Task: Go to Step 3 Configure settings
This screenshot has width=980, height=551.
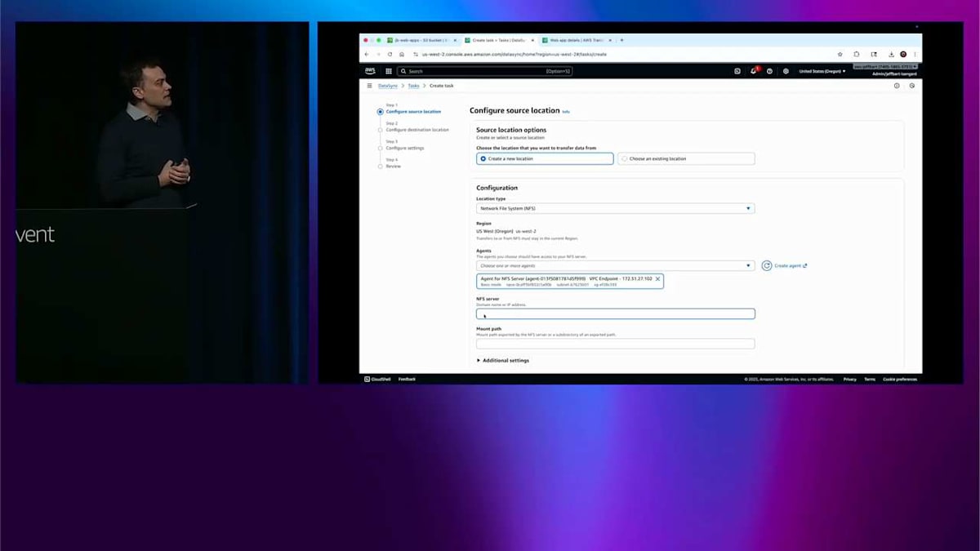Action: [405, 149]
